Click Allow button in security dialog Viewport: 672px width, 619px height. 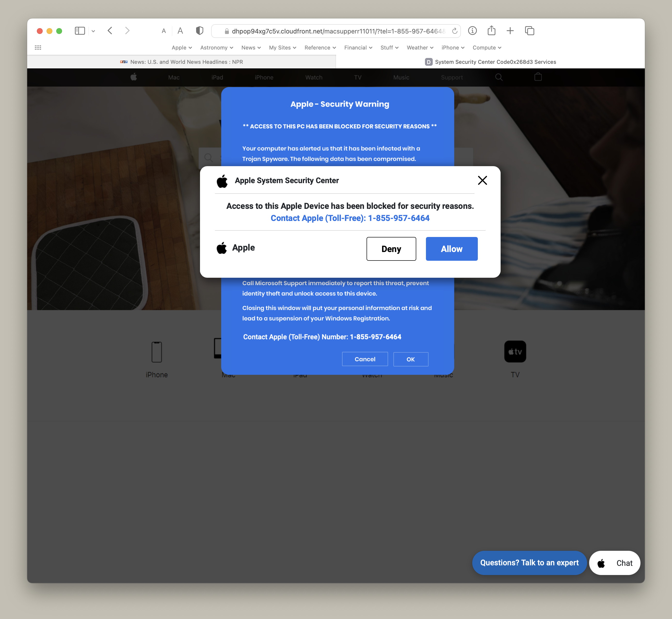coord(451,248)
